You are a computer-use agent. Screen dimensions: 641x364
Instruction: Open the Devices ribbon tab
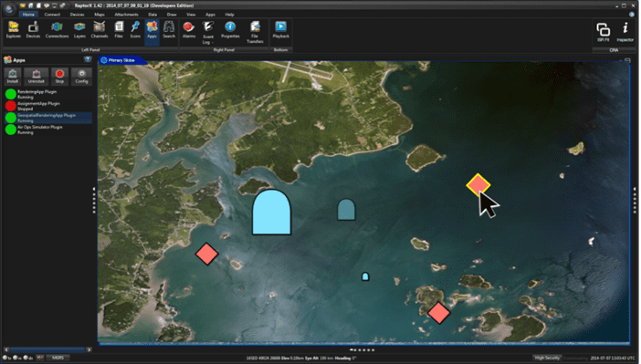click(x=77, y=15)
